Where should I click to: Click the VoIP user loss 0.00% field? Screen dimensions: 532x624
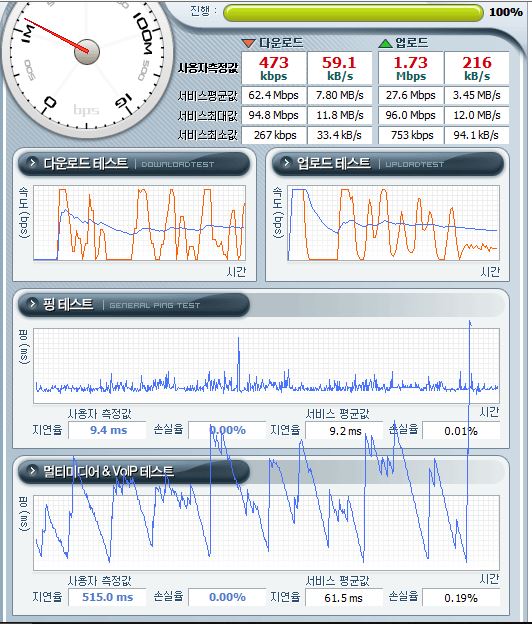(x=227, y=597)
